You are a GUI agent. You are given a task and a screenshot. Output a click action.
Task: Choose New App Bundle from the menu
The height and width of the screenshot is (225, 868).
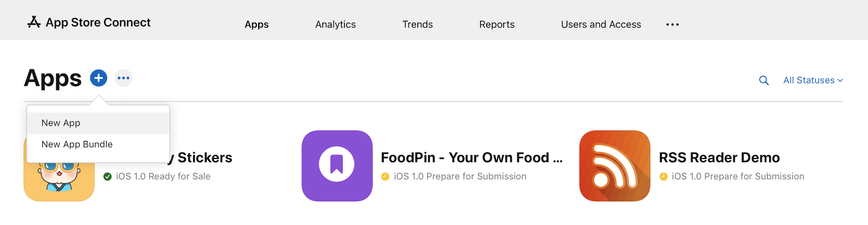click(77, 144)
